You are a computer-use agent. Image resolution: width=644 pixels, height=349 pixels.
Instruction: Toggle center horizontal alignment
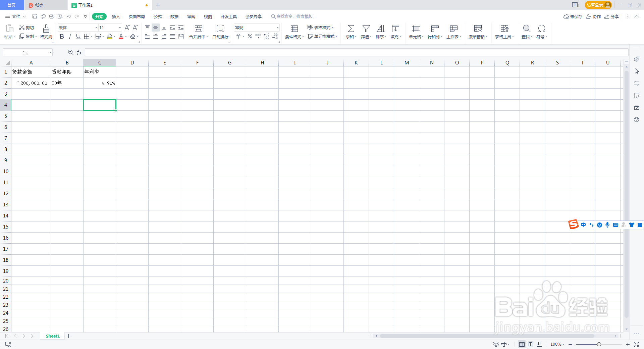point(156,36)
